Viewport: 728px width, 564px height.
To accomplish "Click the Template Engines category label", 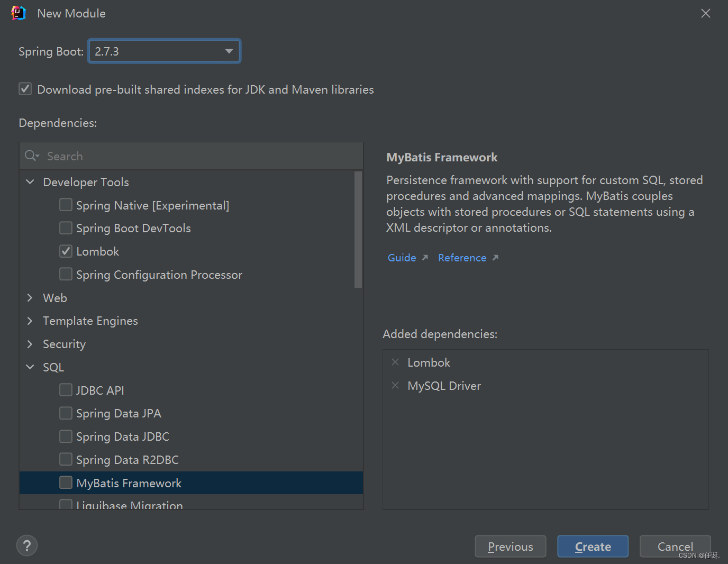I will coord(90,321).
